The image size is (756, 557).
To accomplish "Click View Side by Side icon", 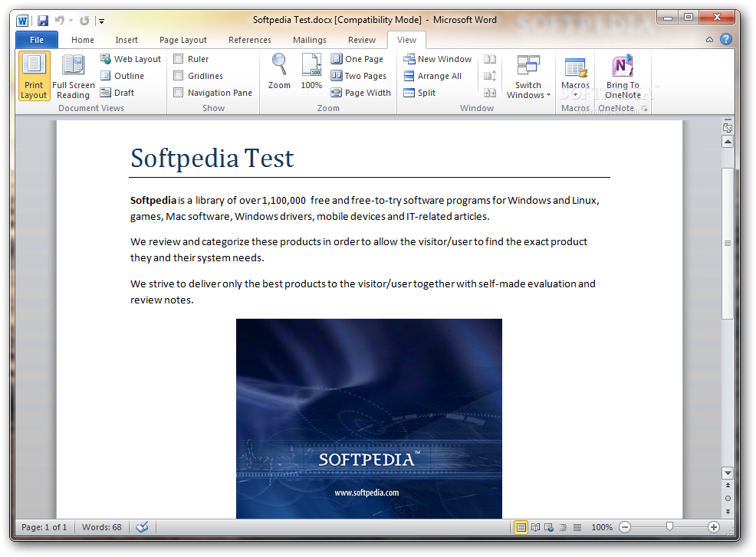I will coord(490,59).
